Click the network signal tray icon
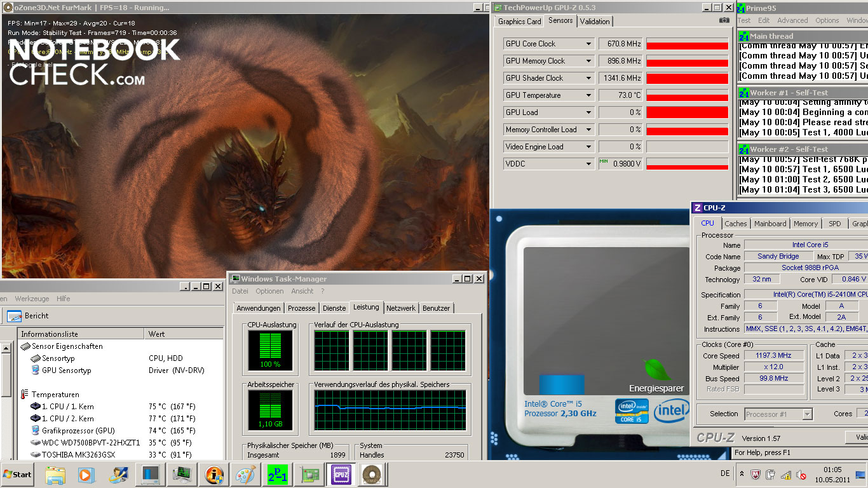This screenshot has width=868, height=488. 786,474
